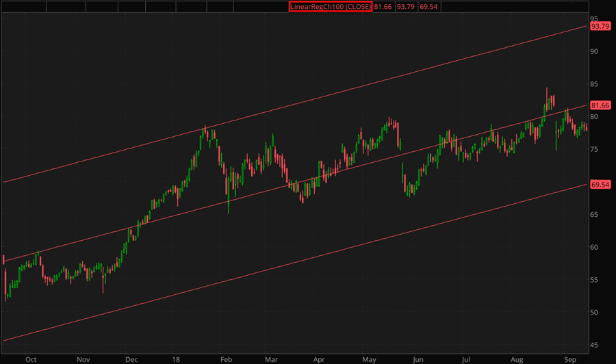Select the 81.66 middle price bubble on axis
The image size is (616, 364).
(600, 105)
